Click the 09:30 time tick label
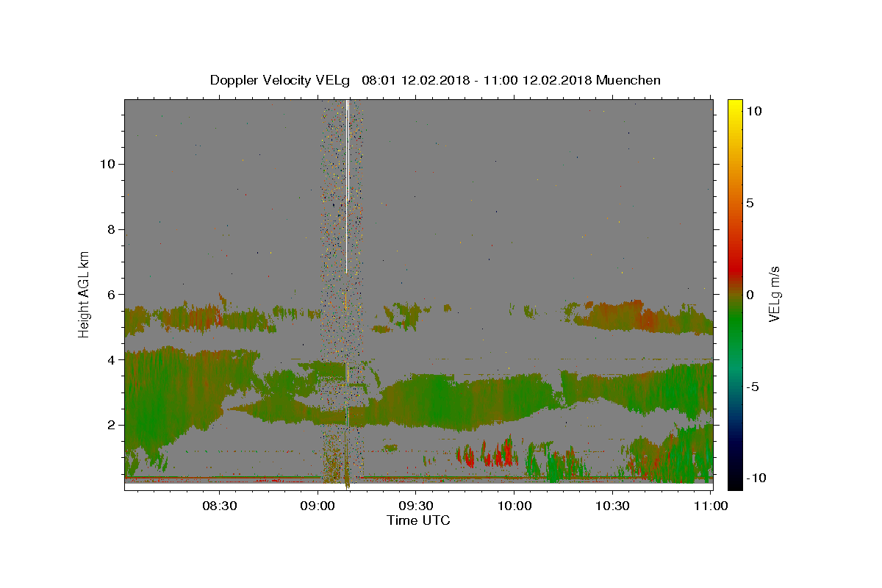Screen dimensions: 882x588 [416, 506]
